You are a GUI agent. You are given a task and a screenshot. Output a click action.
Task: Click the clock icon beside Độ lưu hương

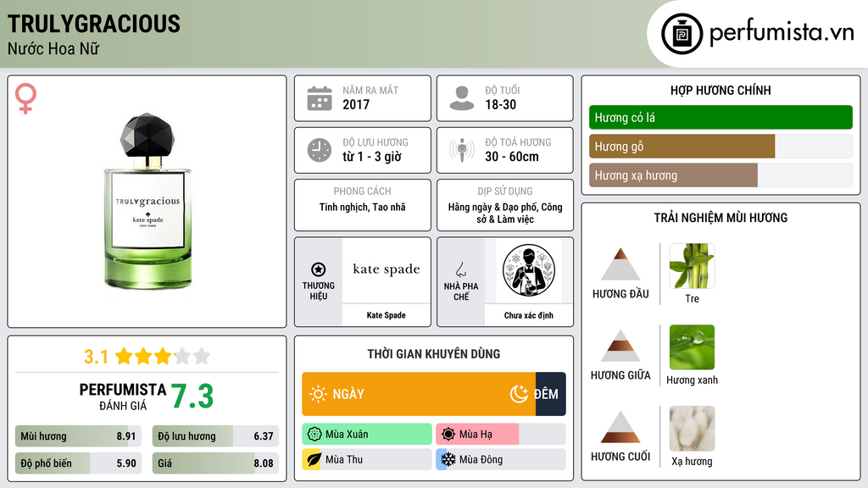(x=320, y=150)
